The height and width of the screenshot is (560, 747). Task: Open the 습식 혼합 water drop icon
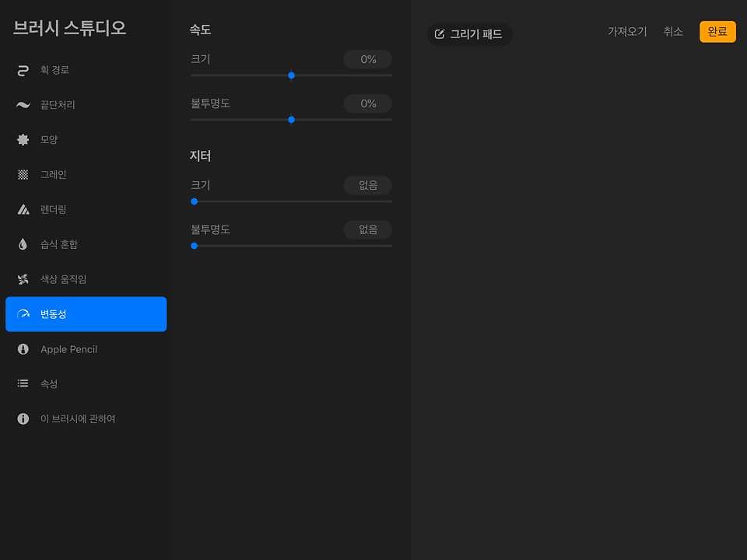23,244
